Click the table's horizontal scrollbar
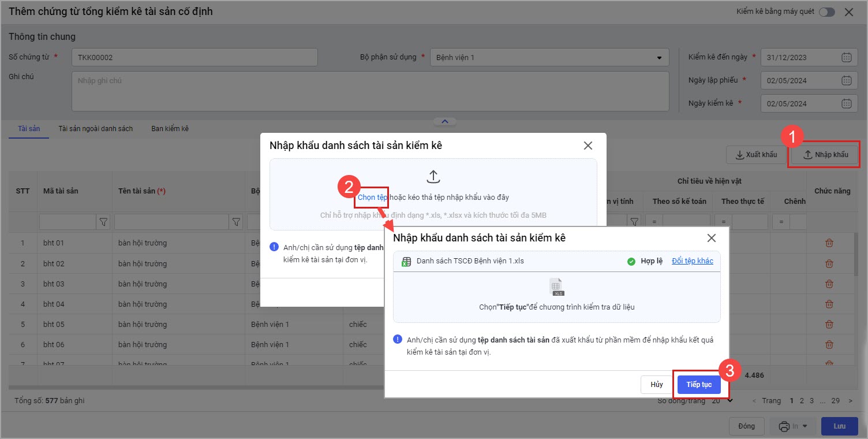 196,386
